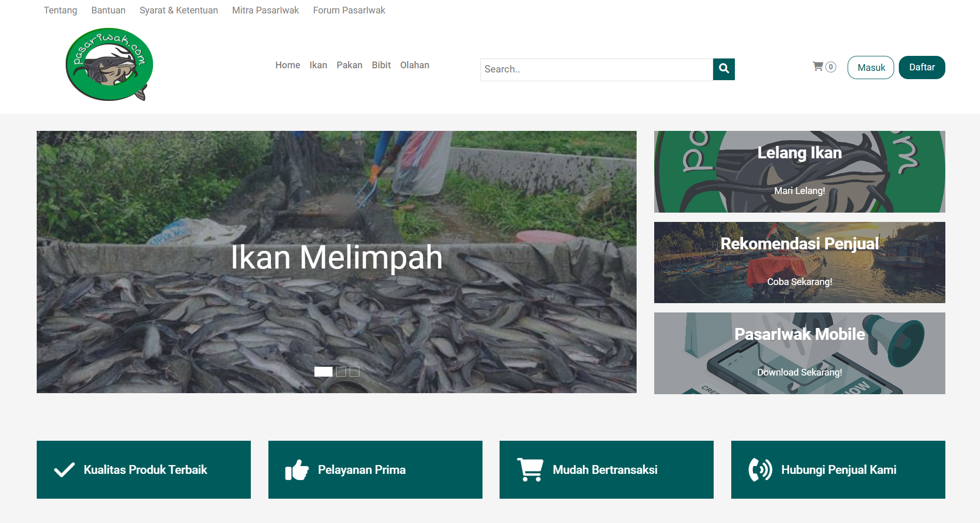The height and width of the screenshot is (523, 980).
Task: Click the thumbs-up icon for Pelayanan Prima
Action: pos(297,470)
